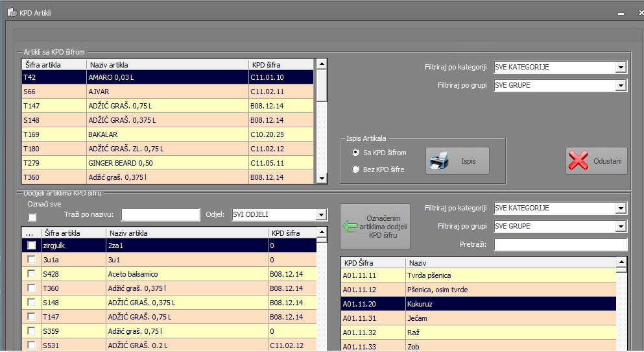Click the KPD Artikli window title icon
Image resolution: width=644 pixels, height=352 pixels.
tap(11, 12)
